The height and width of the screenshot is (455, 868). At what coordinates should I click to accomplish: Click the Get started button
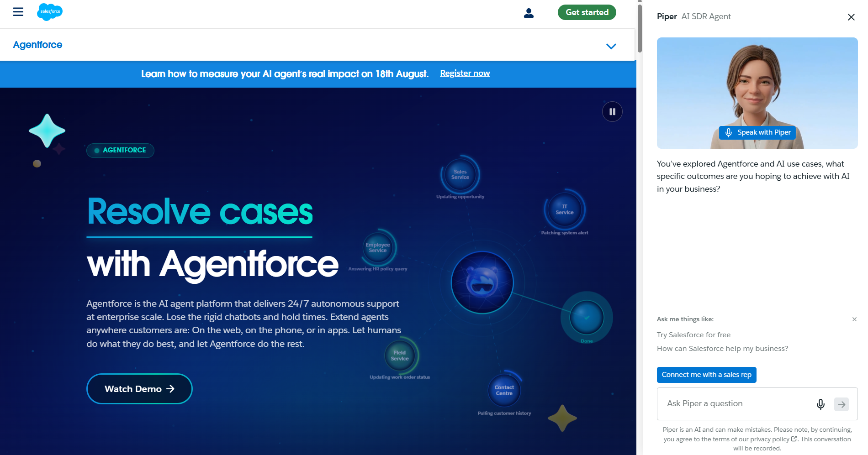(x=587, y=12)
